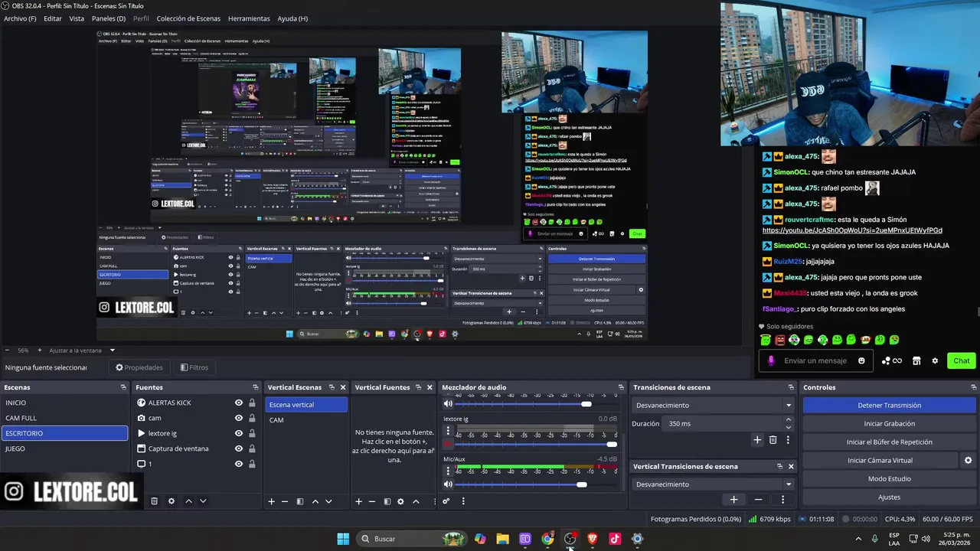This screenshot has height=551, width=980.
Task: Open source properties gear in Fuentes toolbar
Action: 171,501
